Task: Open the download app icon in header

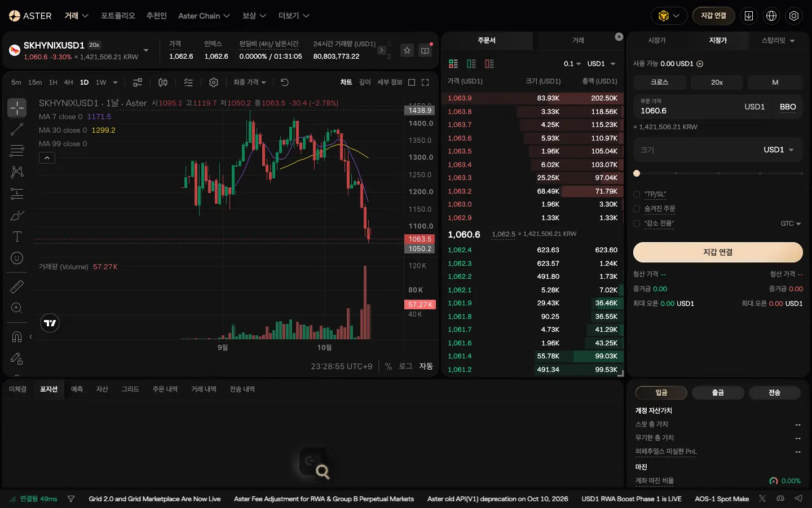Action: (x=749, y=16)
